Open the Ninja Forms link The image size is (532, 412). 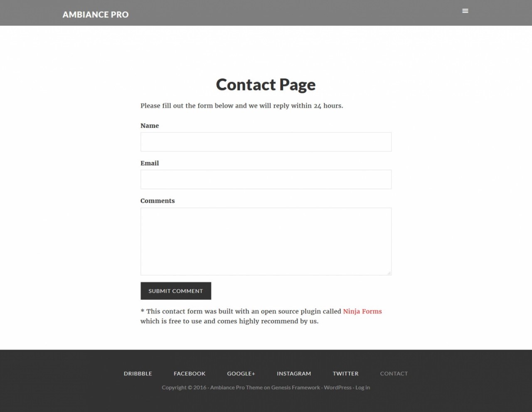point(362,311)
